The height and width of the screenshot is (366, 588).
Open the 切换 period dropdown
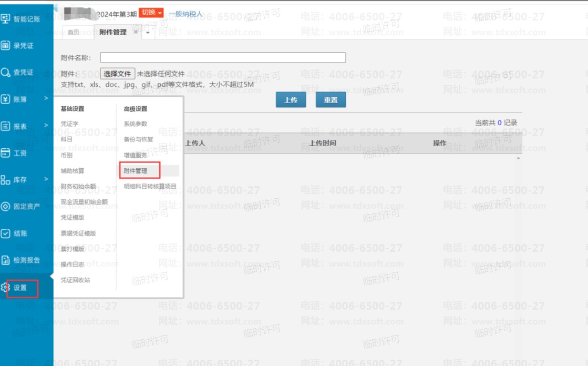(x=151, y=13)
